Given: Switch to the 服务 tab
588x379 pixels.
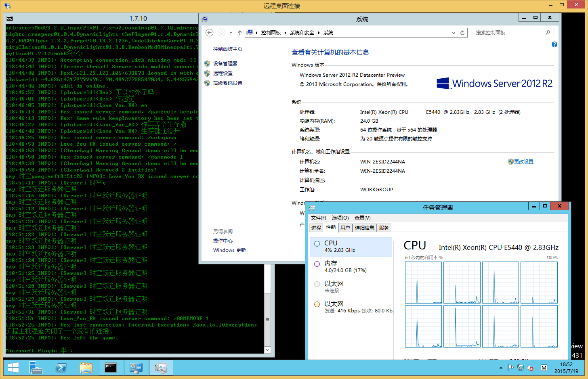Looking at the screenshot, I should (384, 228).
